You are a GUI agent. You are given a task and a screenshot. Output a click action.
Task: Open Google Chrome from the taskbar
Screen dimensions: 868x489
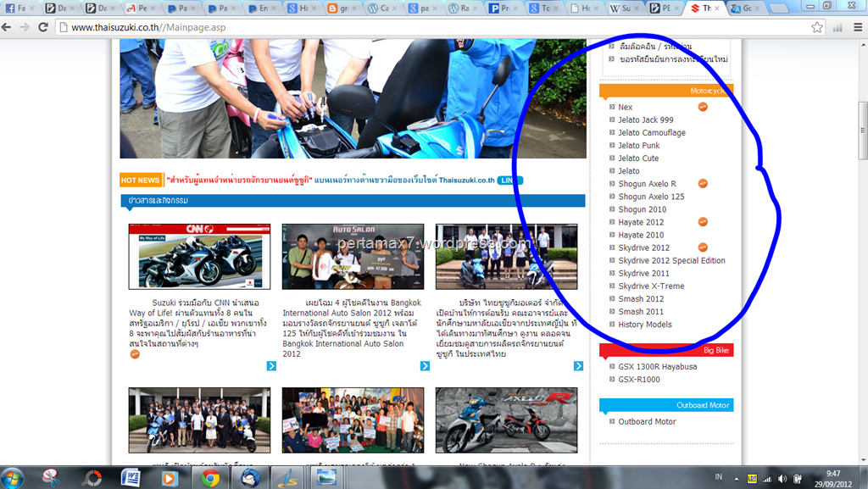[210, 478]
